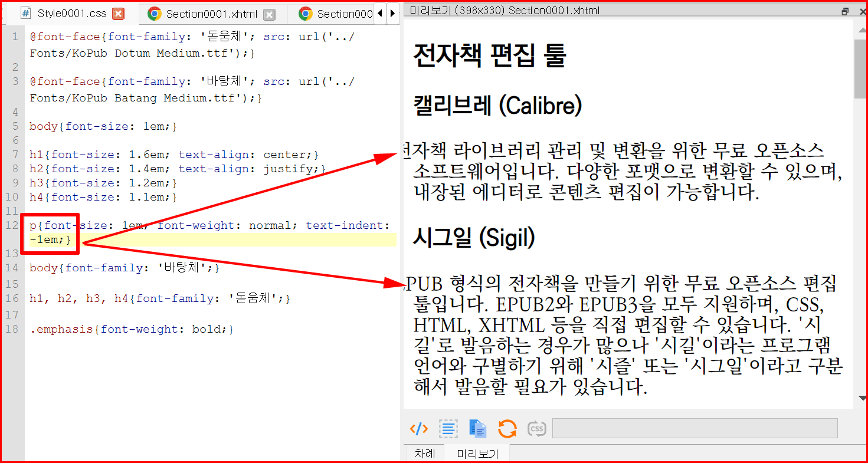Image resolution: width=868 pixels, height=463 pixels.
Task: Click the select-all preview text icon
Action: click(448, 429)
